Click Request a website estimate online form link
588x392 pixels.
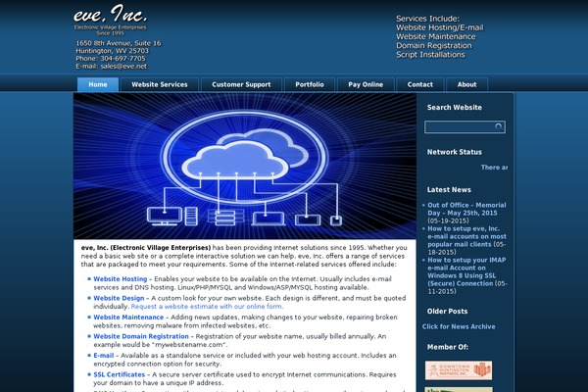click(208, 307)
